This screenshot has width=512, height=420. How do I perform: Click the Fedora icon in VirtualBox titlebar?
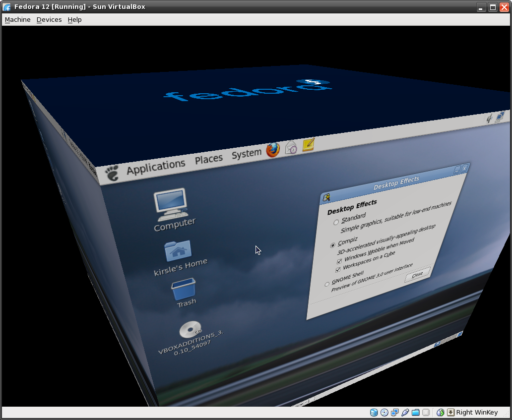coord(6,7)
